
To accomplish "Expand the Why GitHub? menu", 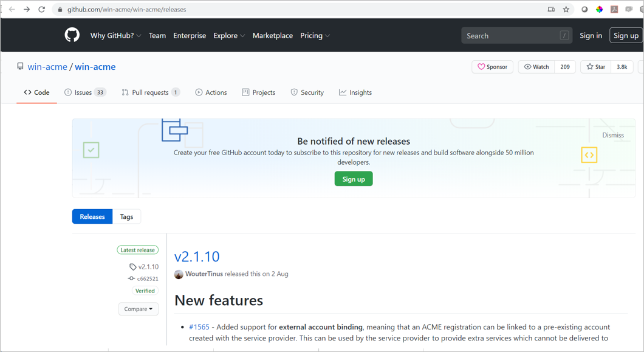I will pos(116,36).
